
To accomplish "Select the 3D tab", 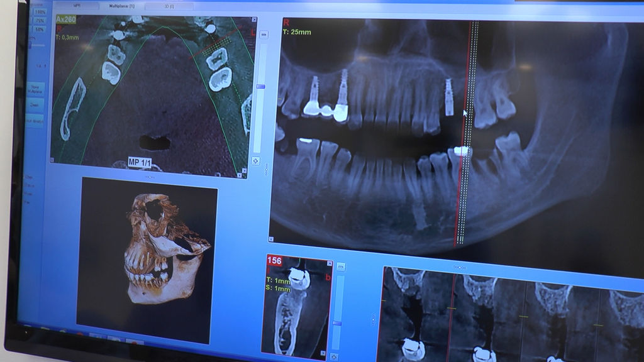I will tap(169, 6).
